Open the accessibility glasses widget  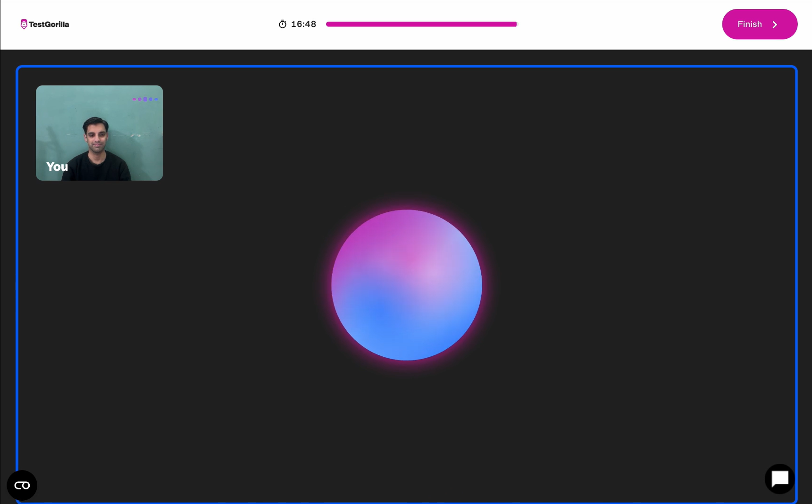(x=22, y=485)
